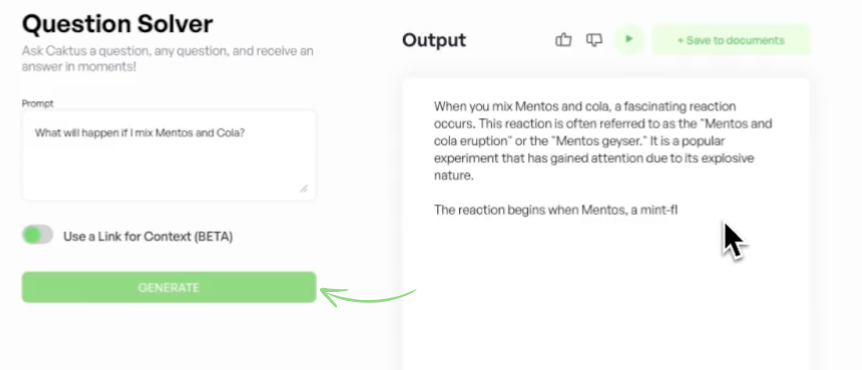Click the Save to documents button
The height and width of the screenshot is (370, 862).
731,40
